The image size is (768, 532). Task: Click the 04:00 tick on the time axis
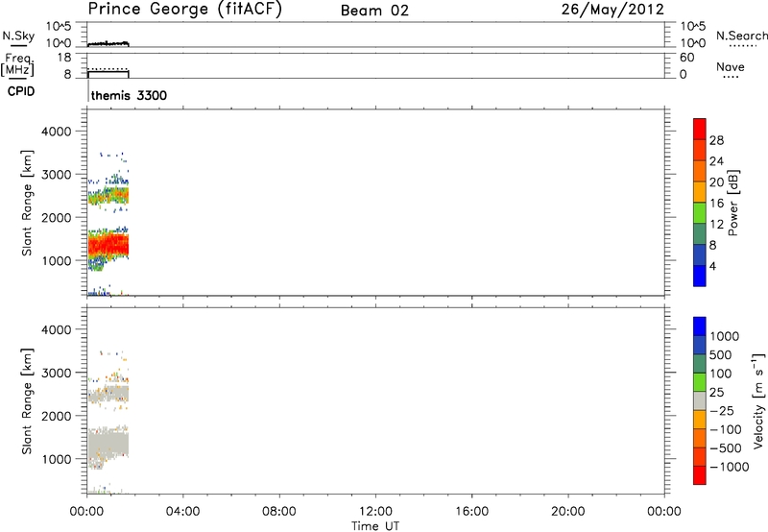(182, 510)
